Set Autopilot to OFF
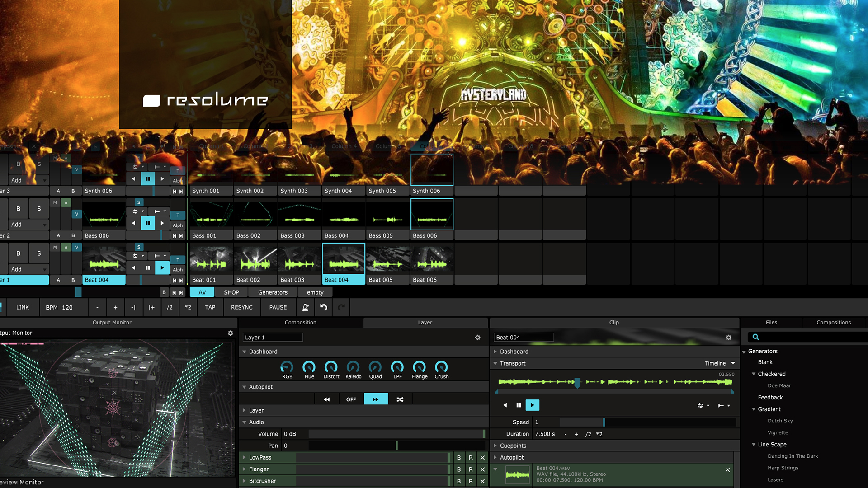 click(x=351, y=399)
